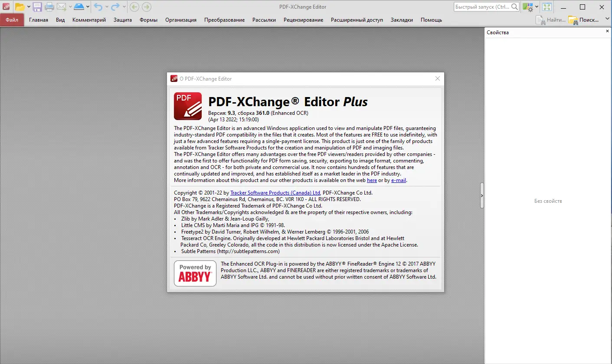
Task: Close the Свойства properties pane
Action: pyautogui.click(x=607, y=31)
